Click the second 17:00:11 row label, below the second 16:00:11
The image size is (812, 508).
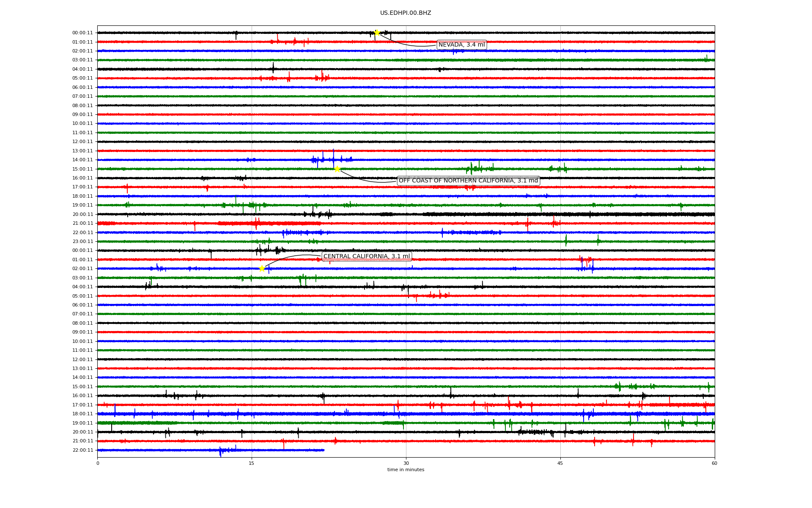[82, 405]
